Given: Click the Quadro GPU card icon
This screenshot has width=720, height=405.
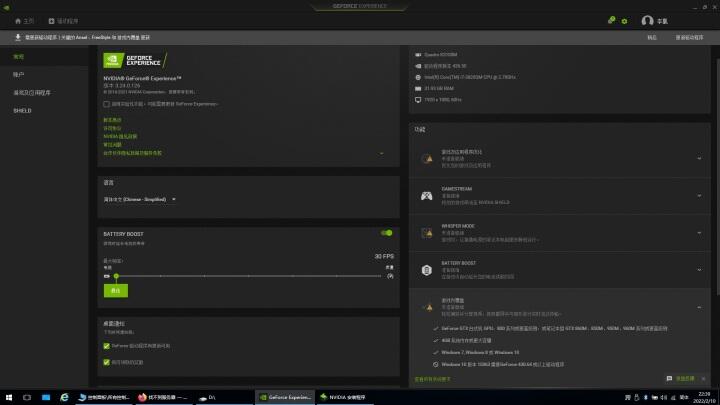Looking at the screenshot, I should [x=418, y=55].
